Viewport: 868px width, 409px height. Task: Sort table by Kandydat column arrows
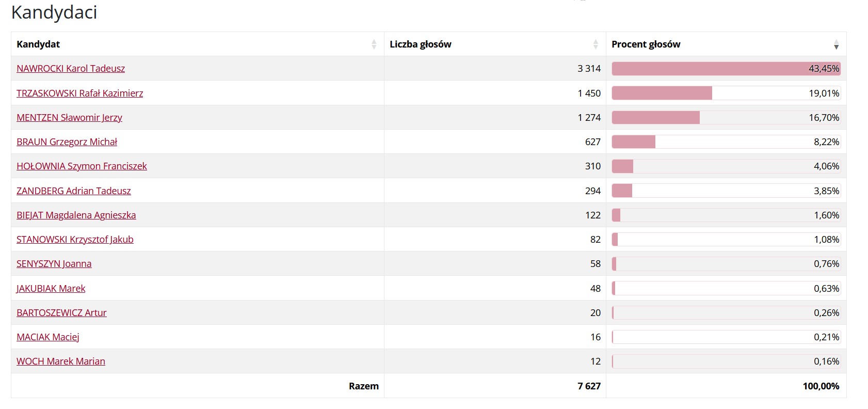pos(374,44)
